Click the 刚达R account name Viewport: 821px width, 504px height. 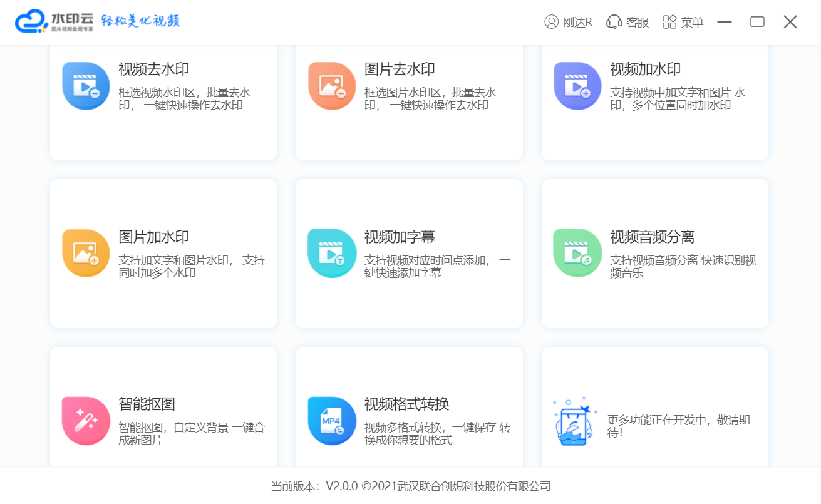(578, 22)
